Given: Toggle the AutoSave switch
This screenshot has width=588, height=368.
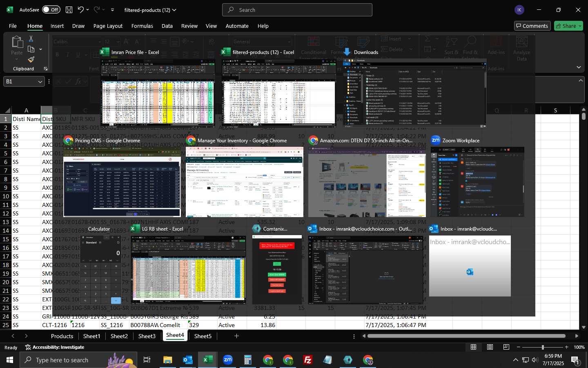Looking at the screenshot, I should click(x=51, y=9).
